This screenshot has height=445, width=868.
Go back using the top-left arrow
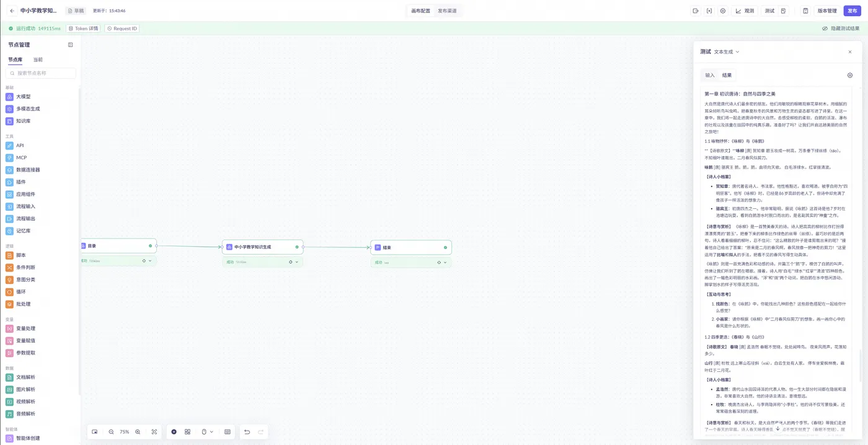coord(12,11)
